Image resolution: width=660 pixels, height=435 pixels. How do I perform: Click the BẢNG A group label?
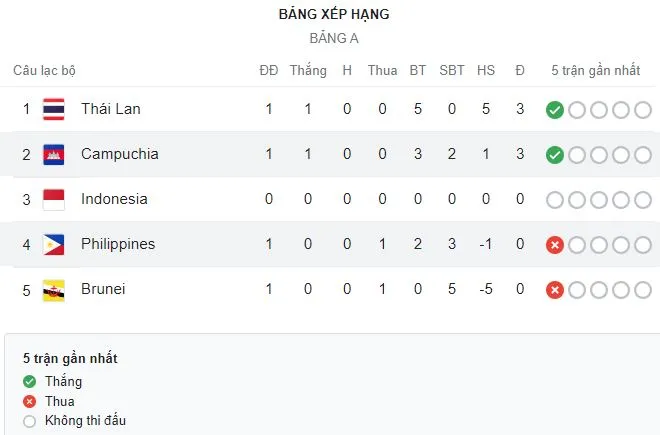(334, 38)
